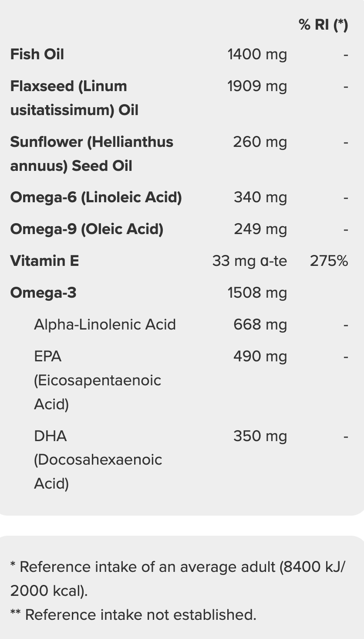Select the 1909 mg Flaxseed amount

point(257,86)
